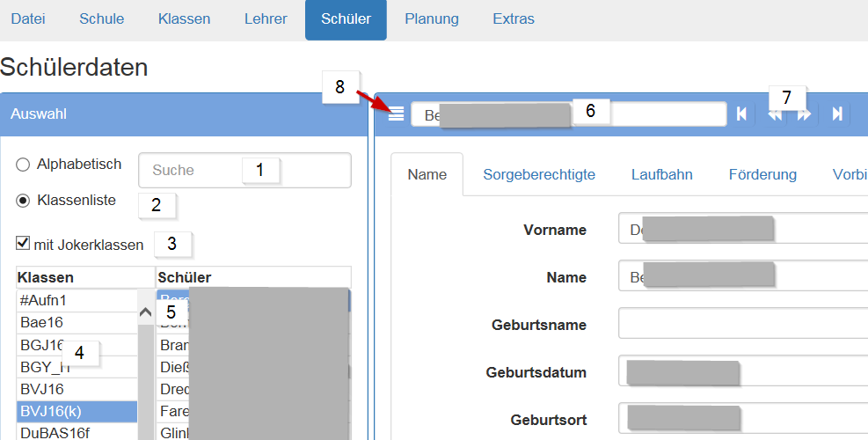Viewport: 868px width, 440px height.
Task: Switch to the Laufbahn tab
Action: click(x=661, y=174)
